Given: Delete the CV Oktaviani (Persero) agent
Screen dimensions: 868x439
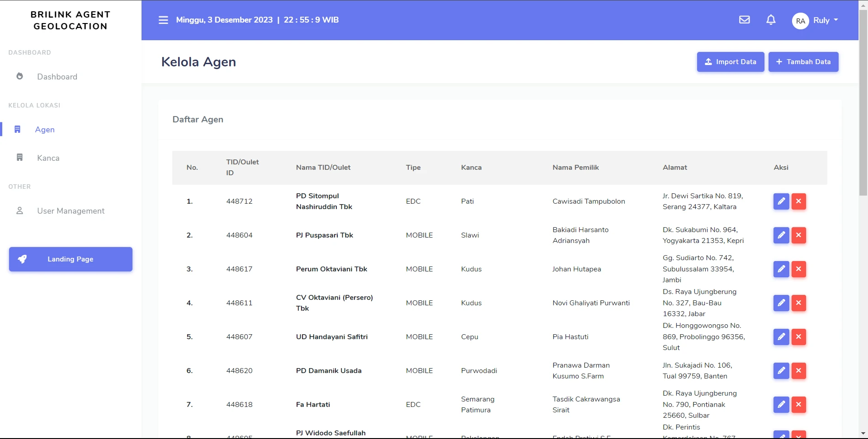Looking at the screenshot, I should pos(798,303).
